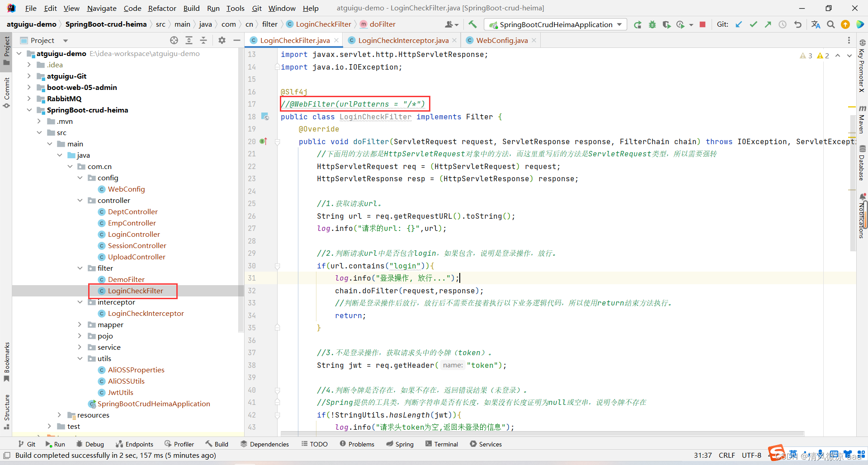This screenshot has height=465, width=868.
Task: Open the Profiler tool window
Action: pos(179,444)
